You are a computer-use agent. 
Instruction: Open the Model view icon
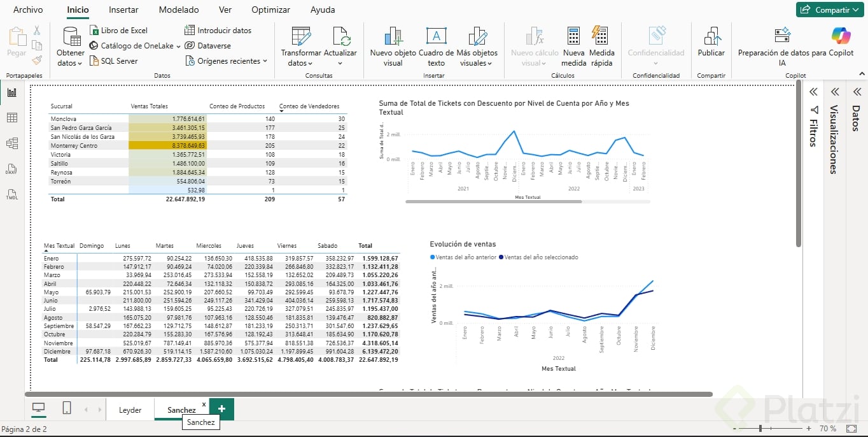coord(12,143)
